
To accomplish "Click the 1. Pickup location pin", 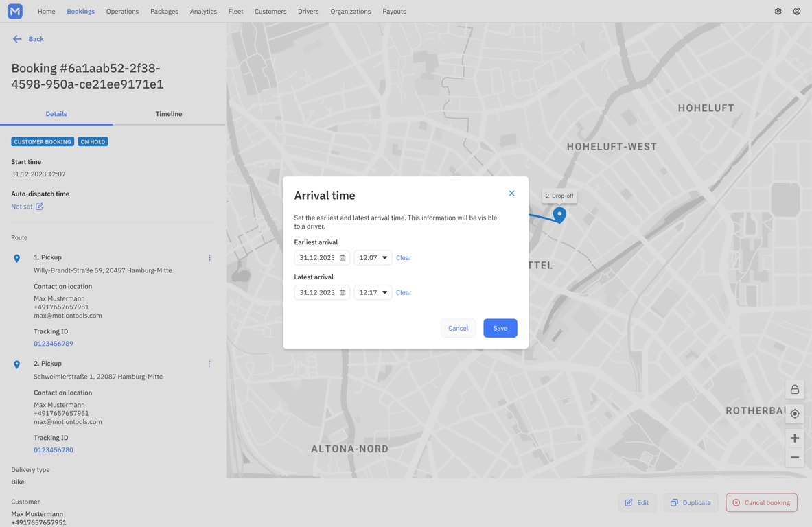I will click(16, 258).
